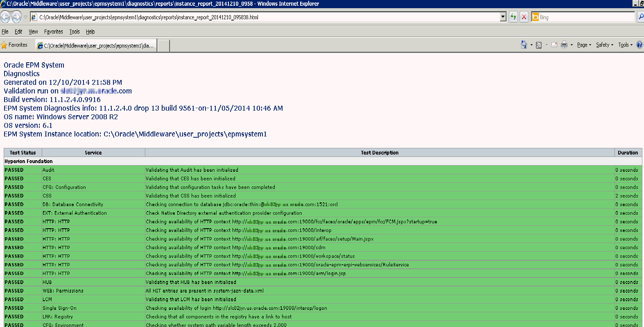Click the registry components link to host description
Image resolution: width=644 pixels, height=327 pixels.
tap(219, 316)
